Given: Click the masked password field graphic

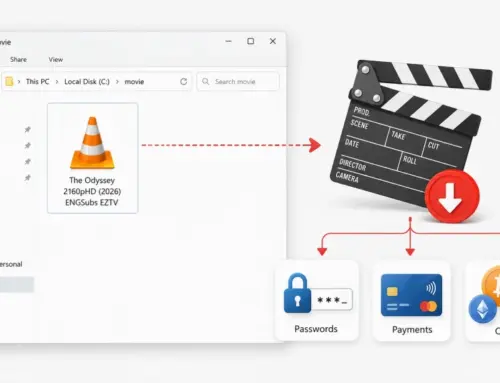Looking at the screenshot, I should click(x=332, y=300).
